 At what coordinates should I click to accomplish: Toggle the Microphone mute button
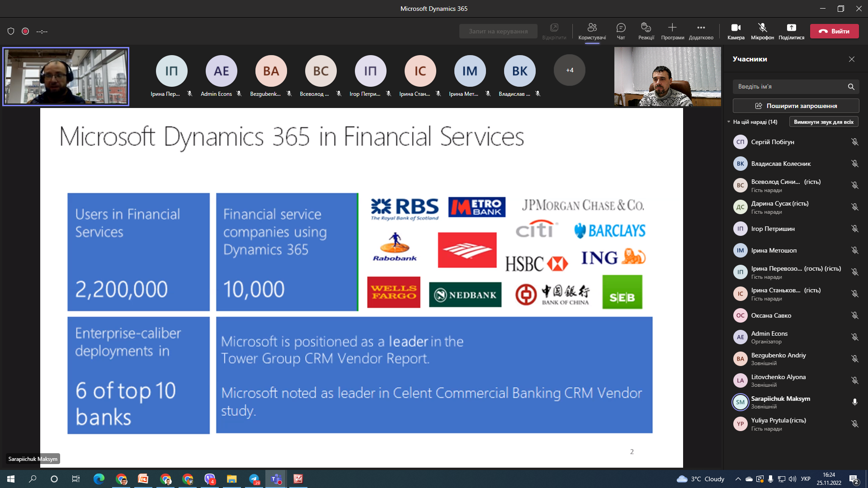(x=762, y=28)
